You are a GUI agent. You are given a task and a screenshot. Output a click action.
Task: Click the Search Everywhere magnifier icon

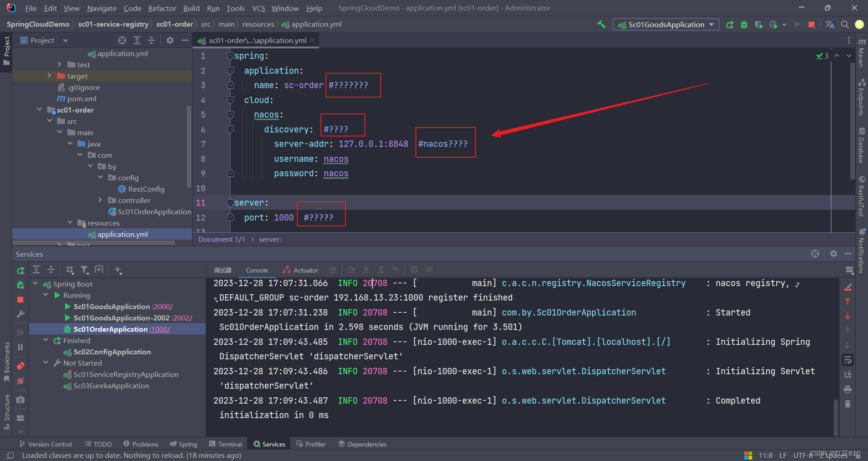coord(844,25)
